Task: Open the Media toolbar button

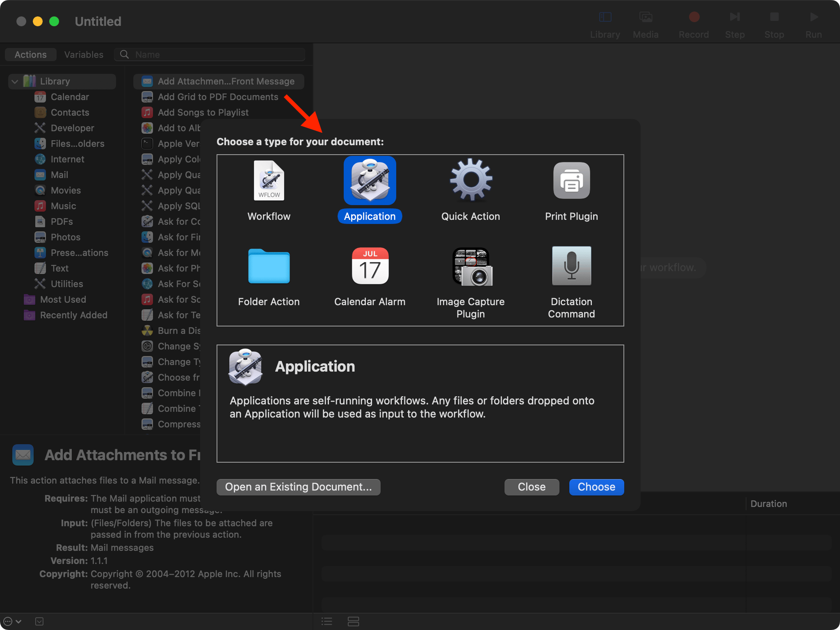Action: tap(646, 25)
